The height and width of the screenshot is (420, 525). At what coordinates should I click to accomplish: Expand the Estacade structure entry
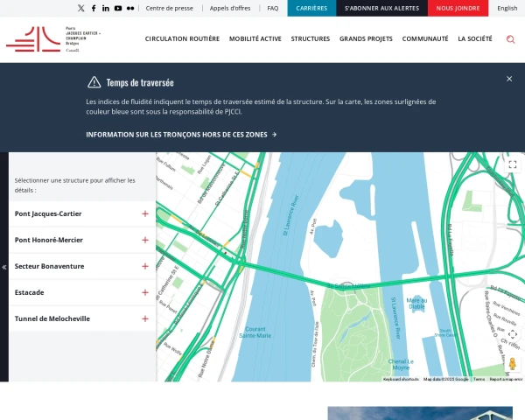tap(145, 292)
